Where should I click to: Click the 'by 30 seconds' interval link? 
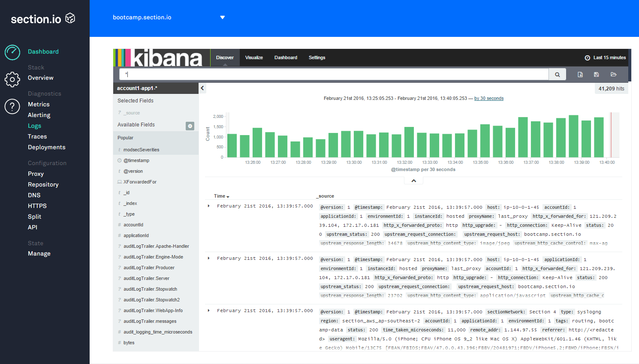point(489,99)
